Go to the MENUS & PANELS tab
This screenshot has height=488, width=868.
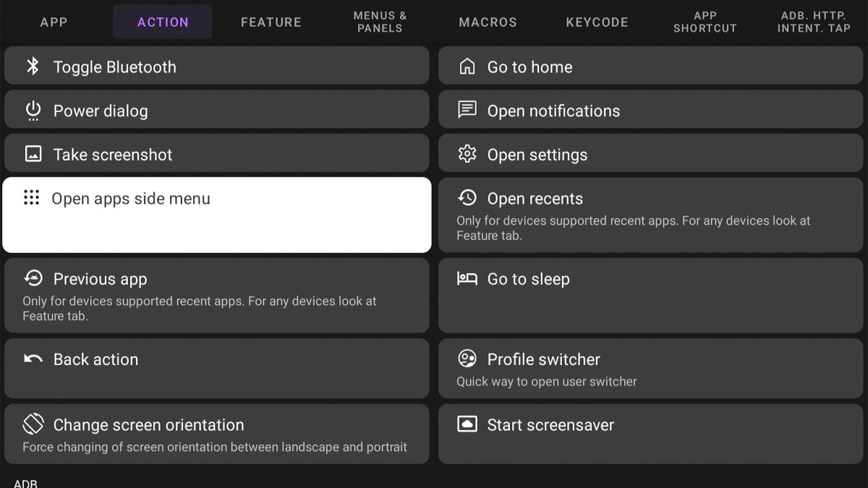click(380, 22)
